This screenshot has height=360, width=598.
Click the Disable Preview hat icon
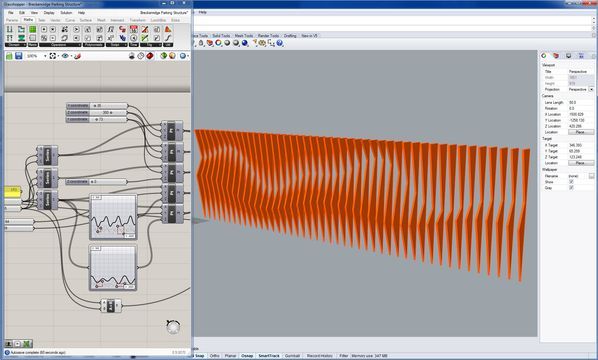coord(132,56)
